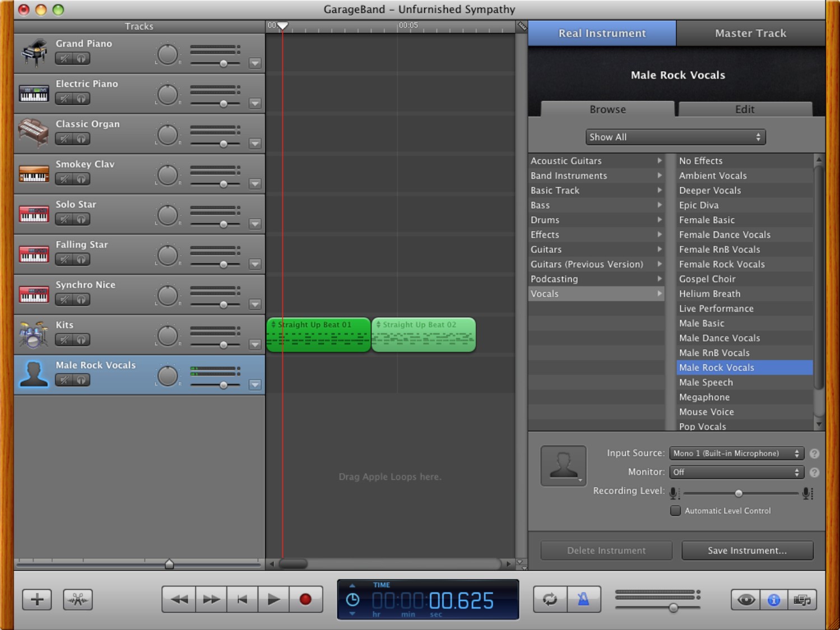Click the Grand Piano pan knob

point(168,54)
